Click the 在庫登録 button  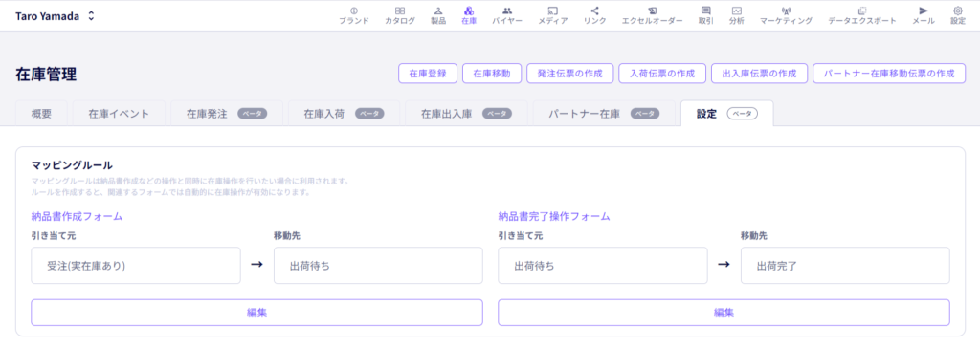coord(428,73)
